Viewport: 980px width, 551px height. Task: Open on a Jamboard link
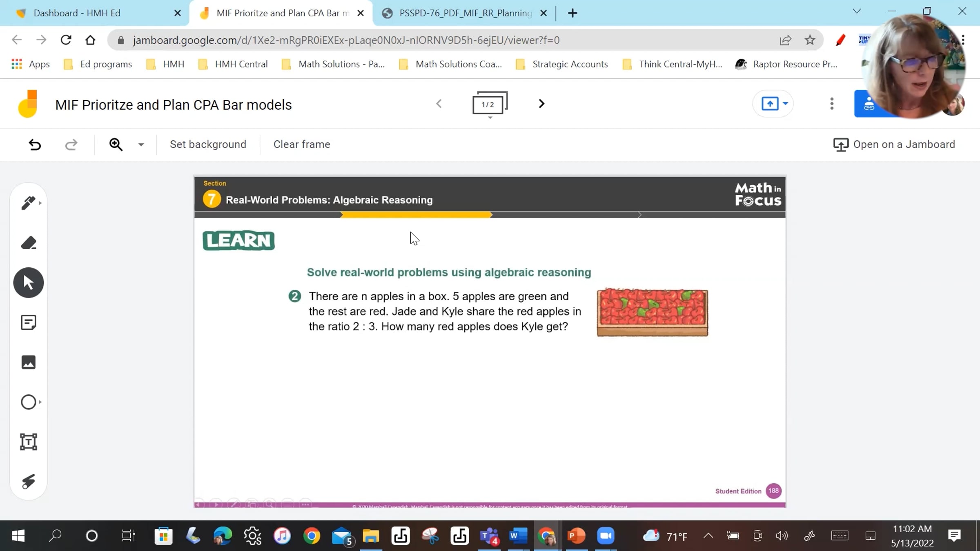tap(894, 144)
